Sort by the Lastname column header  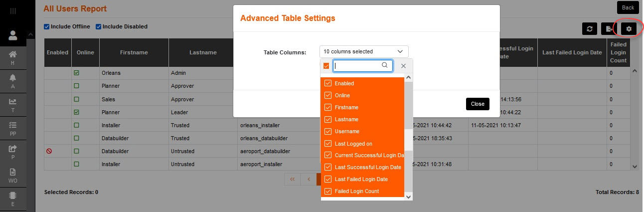coord(203,52)
